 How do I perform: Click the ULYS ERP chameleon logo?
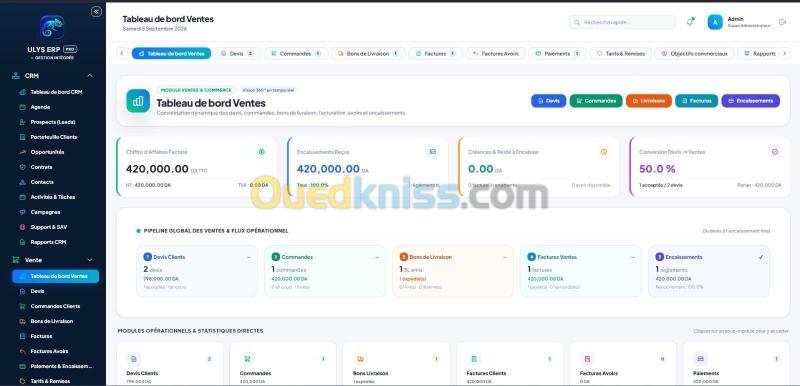point(52,28)
